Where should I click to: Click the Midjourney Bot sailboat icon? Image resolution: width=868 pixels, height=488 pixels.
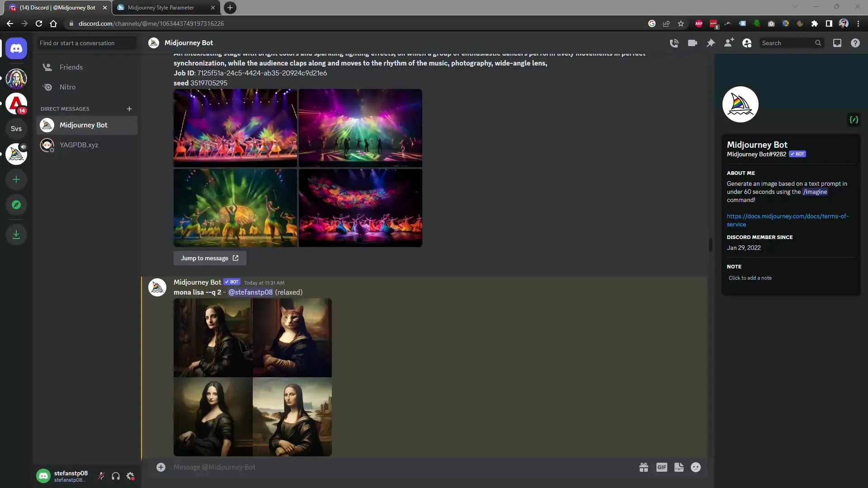click(741, 104)
